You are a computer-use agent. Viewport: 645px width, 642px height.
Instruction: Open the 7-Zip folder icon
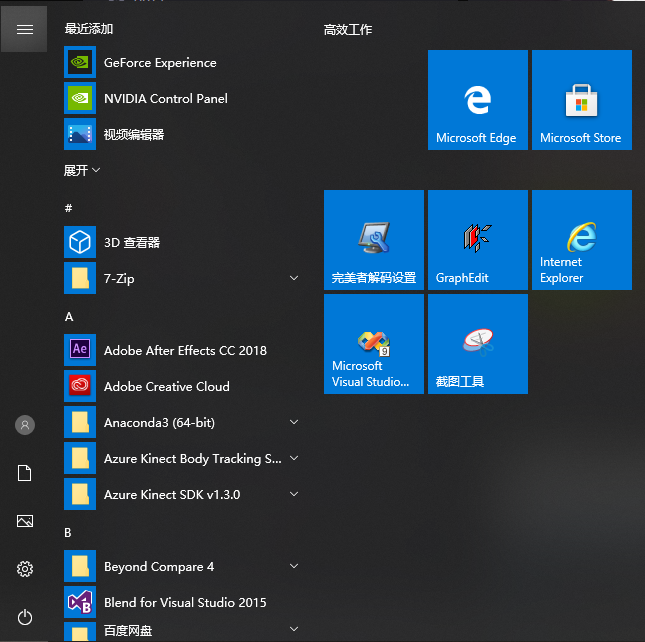click(80, 278)
